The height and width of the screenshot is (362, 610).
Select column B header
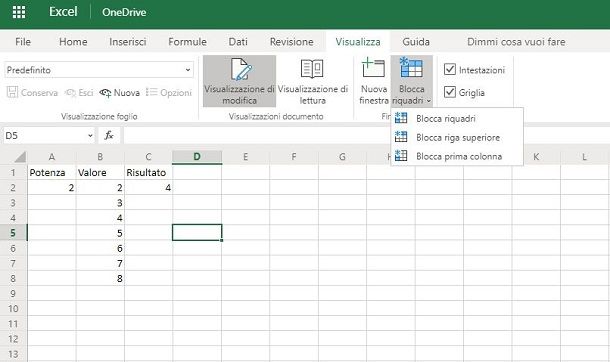coord(100,157)
